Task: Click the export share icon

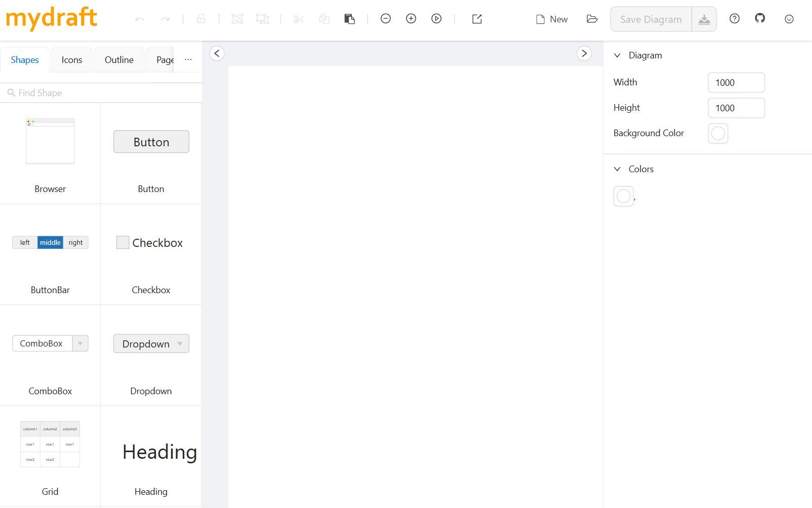Action: point(477,19)
